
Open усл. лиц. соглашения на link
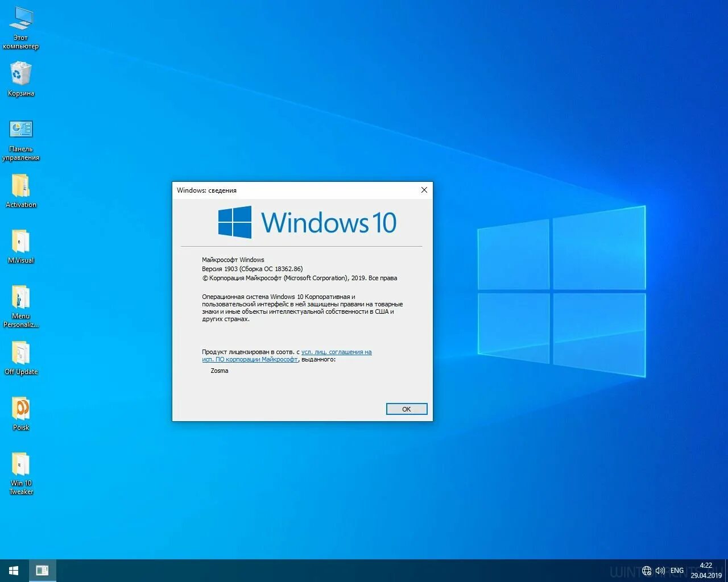tap(336, 352)
